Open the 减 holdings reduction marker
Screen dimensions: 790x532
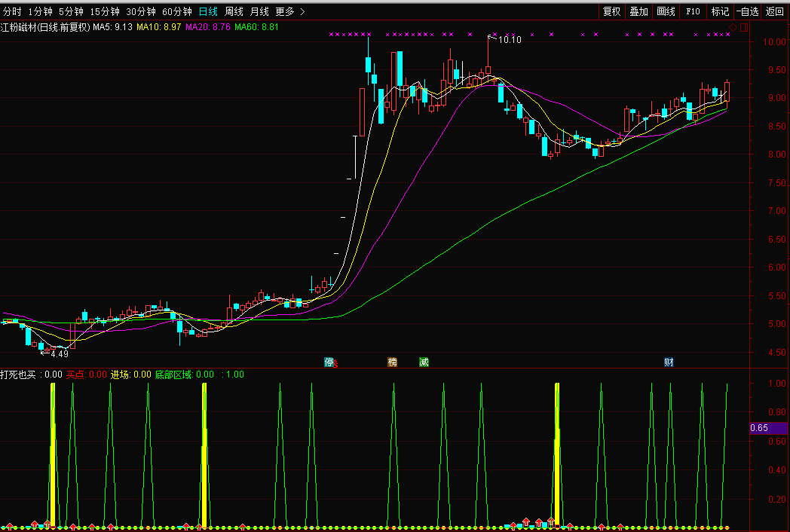point(424,362)
